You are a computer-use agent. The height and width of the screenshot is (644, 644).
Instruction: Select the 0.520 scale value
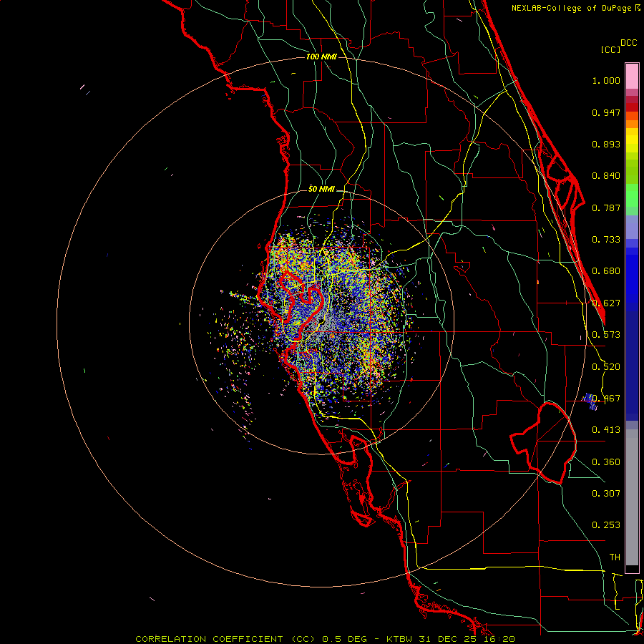[606, 367]
